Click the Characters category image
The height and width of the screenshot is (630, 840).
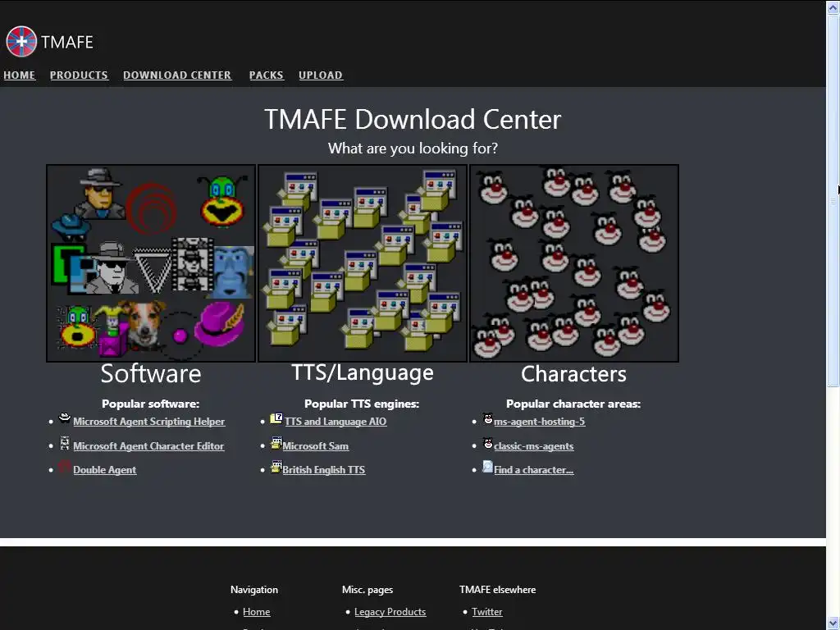[574, 263]
